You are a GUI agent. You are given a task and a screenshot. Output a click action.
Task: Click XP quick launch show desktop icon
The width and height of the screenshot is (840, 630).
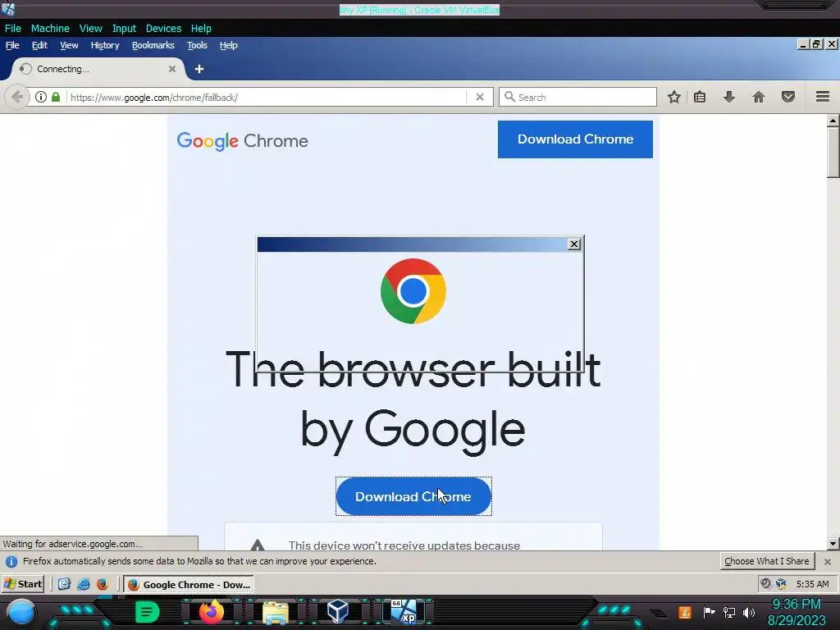pos(64,584)
